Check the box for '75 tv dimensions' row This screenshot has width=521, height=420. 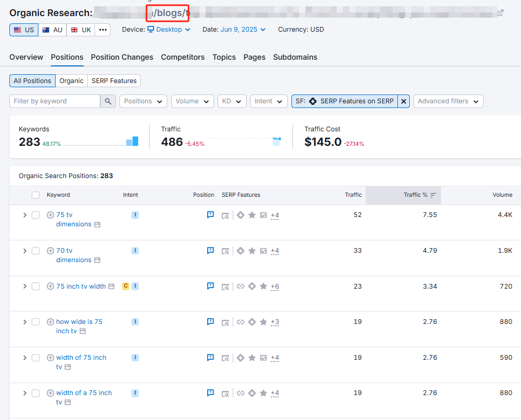coord(35,215)
